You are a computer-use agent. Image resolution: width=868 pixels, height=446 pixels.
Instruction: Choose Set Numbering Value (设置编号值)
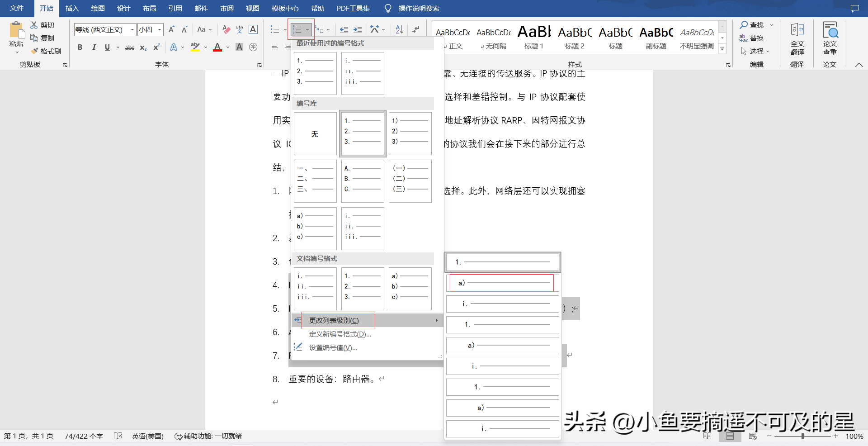click(x=333, y=347)
